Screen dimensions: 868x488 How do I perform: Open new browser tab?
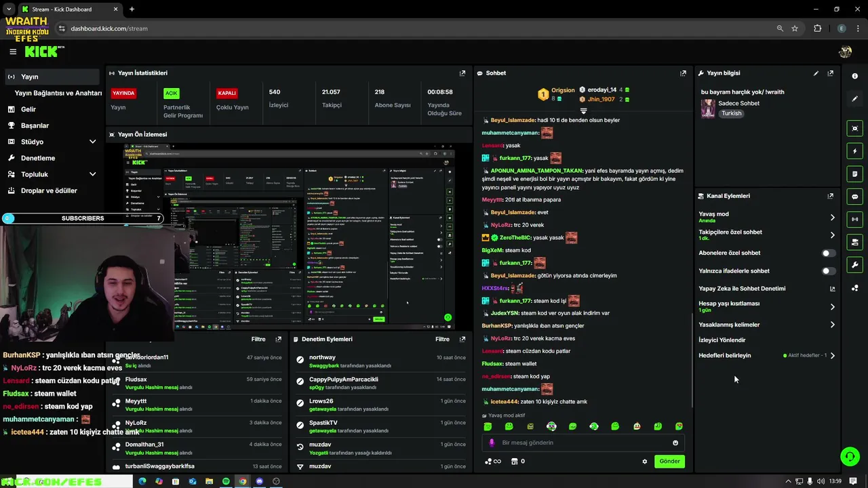[x=132, y=9]
